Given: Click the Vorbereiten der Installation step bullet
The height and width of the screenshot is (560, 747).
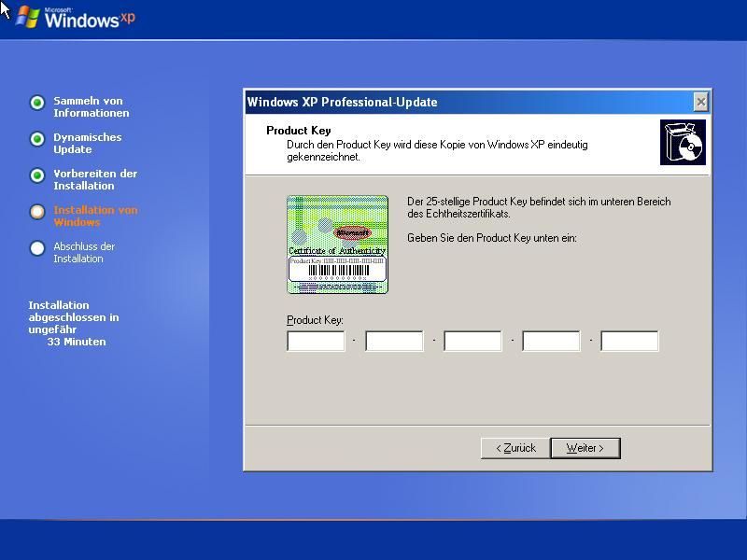Looking at the screenshot, I should pyautogui.click(x=37, y=175).
